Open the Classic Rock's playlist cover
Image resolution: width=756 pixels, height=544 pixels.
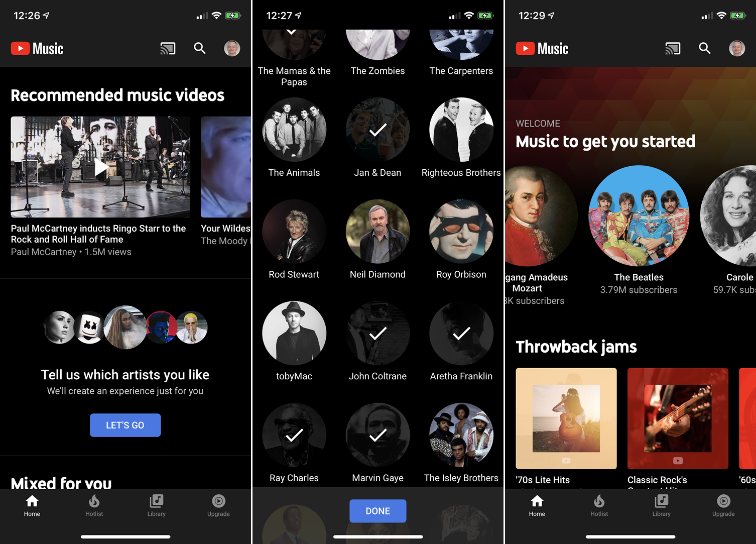(678, 418)
